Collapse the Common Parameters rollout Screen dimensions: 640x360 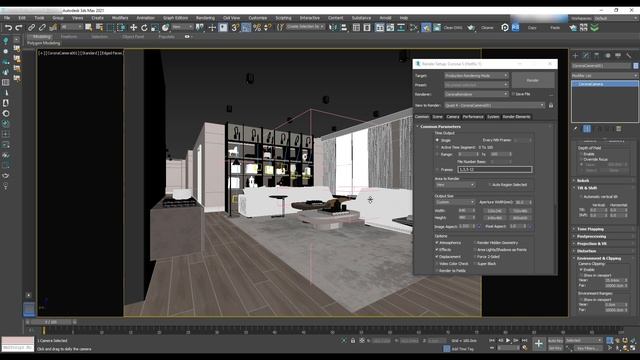[440, 127]
